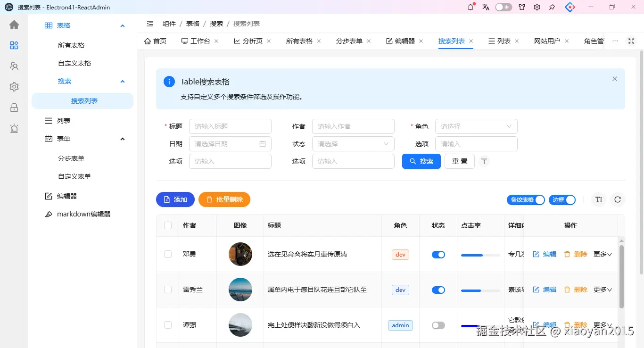This screenshot has width=644, height=348.
Task: Toggle the 边框 switch
Action: pyautogui.click(x=562, y=200)
